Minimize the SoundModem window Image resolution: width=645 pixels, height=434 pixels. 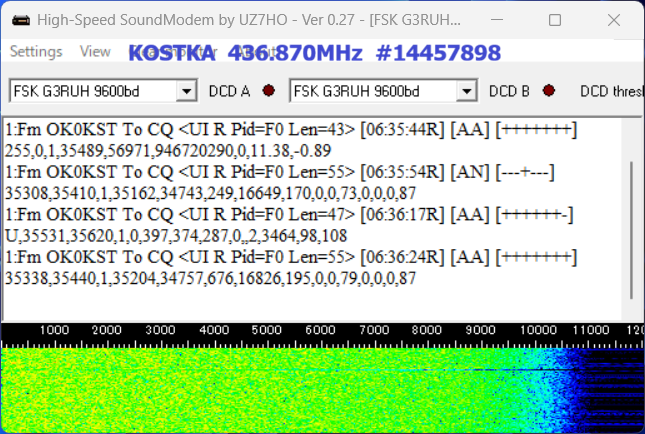(x=497, y=20)
